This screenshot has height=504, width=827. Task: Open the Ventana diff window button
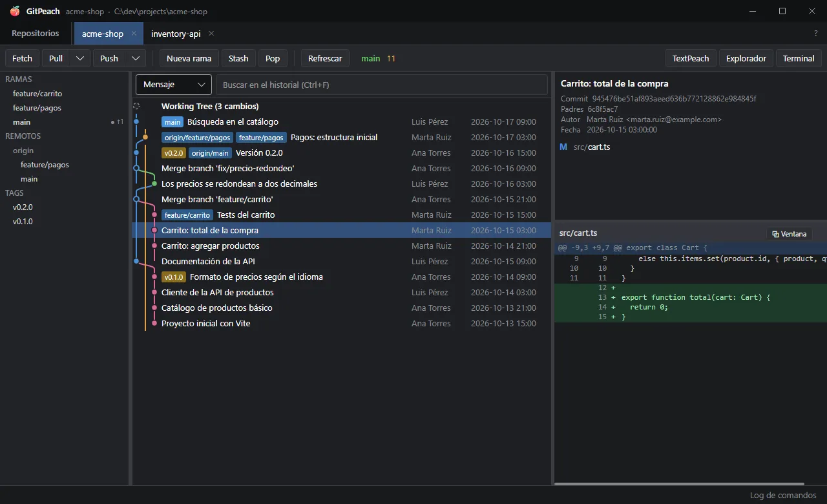coord(790,234)
